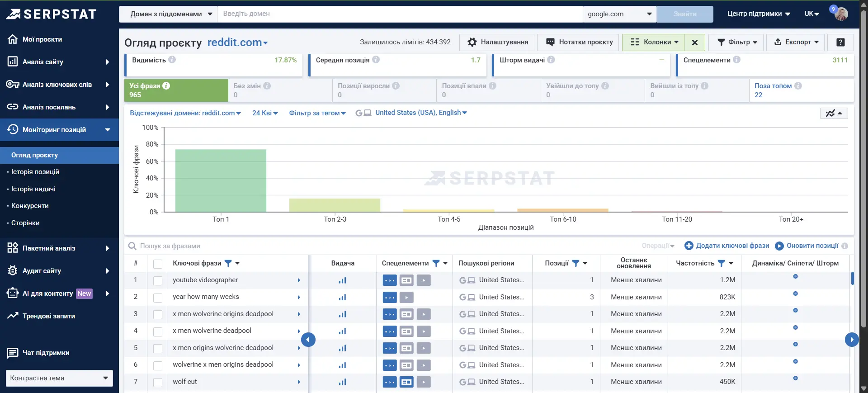Toggle the chart collapse icon
Screen dimensions: 868x393
pyautogui.click(x=834, y=113)
